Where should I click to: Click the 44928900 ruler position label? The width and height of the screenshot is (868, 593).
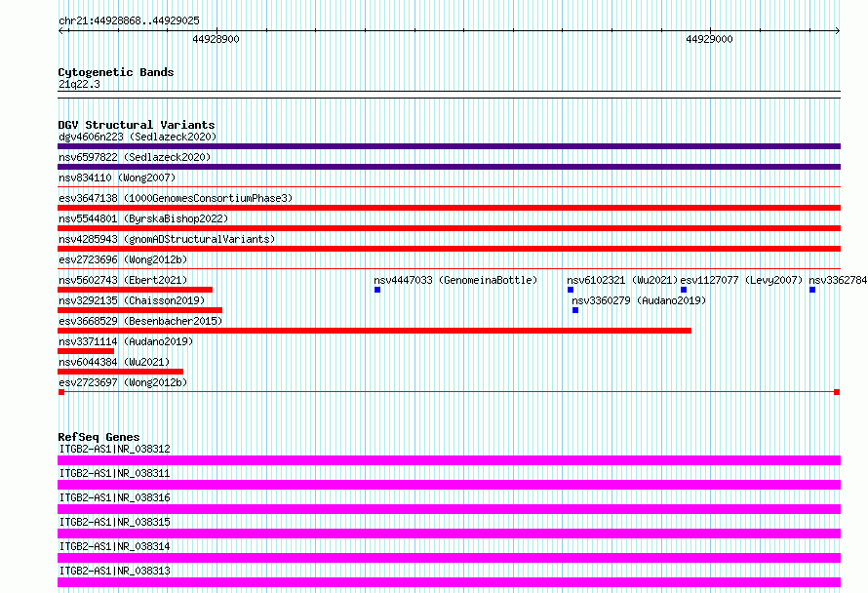click(216, 39)
